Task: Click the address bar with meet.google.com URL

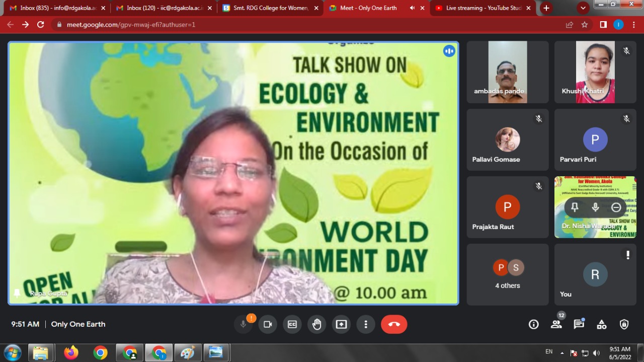Action: click(302, 25)
